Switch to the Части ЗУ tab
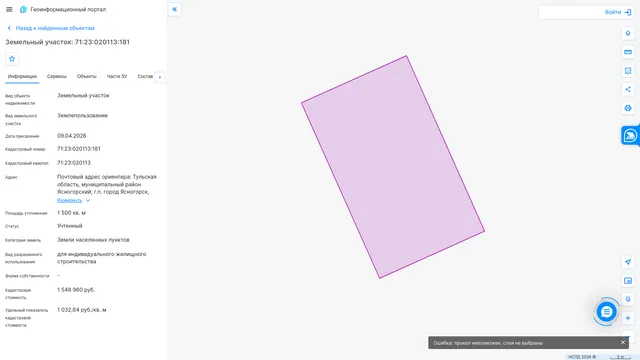 [x=117, y=76]
